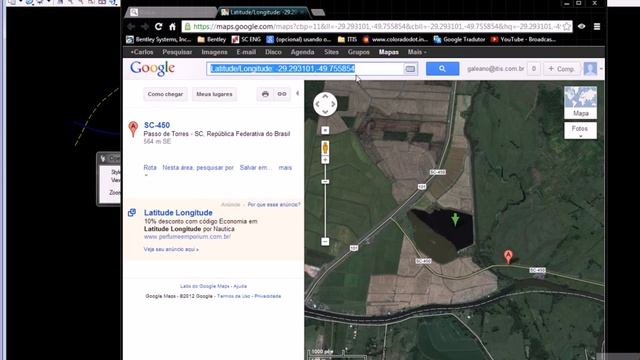
Task: Open +Carlos in the Google bar
Action: click(142, 52)
